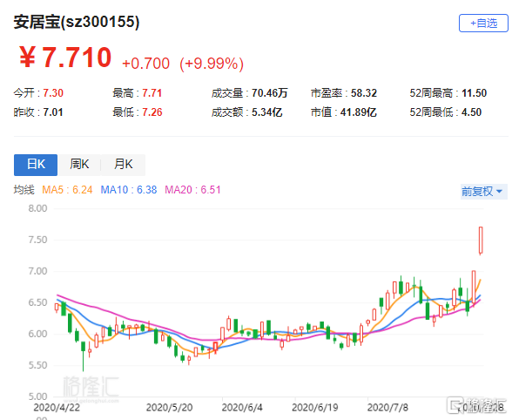Click the 2020/5/20 date axis label

tap(169, 408)
